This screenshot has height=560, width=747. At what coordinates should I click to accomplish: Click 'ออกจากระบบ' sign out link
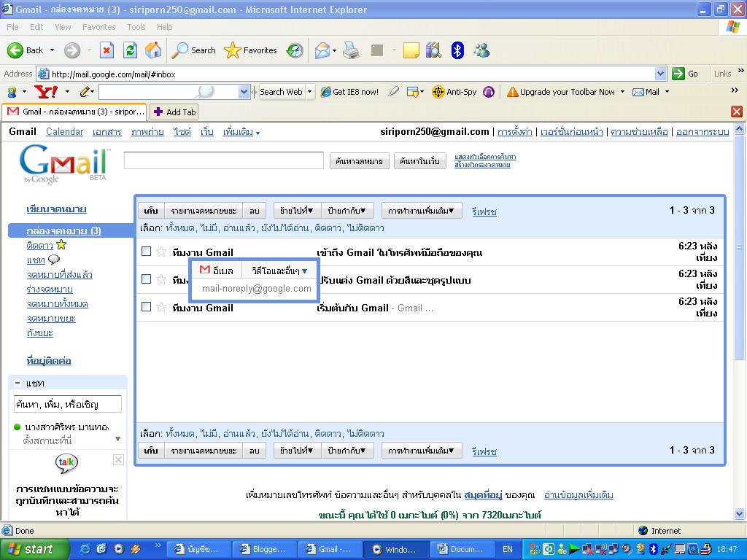click(703, 131)
